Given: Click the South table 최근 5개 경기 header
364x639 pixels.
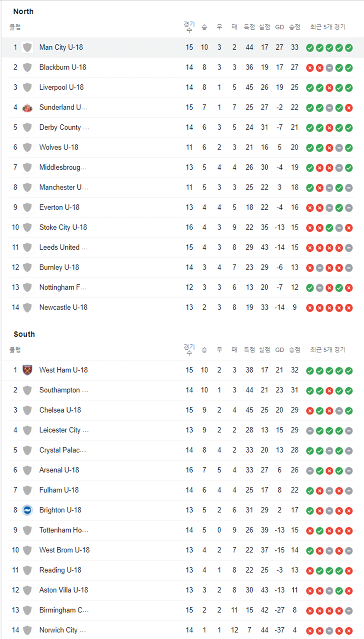Looking at the screenshot, I should tap(328, 350).
